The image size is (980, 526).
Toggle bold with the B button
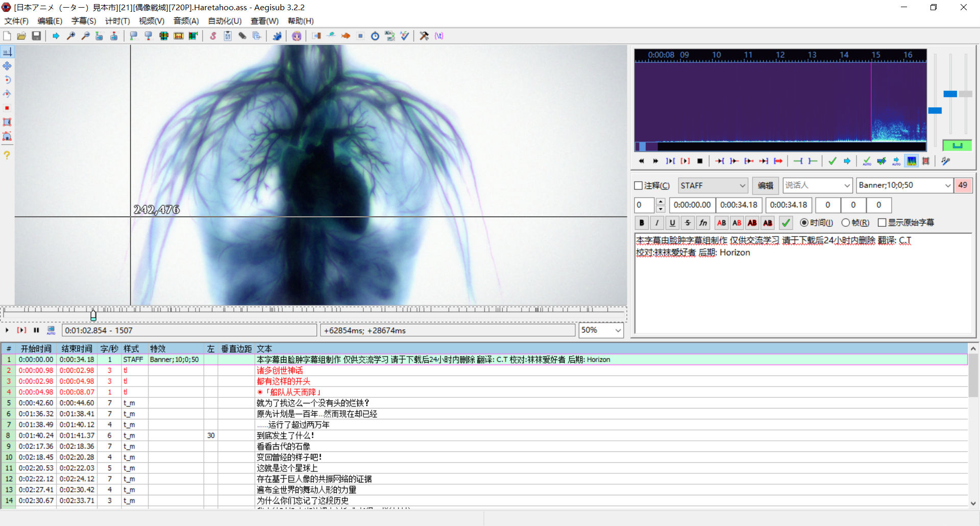click(x=642, y=223)
